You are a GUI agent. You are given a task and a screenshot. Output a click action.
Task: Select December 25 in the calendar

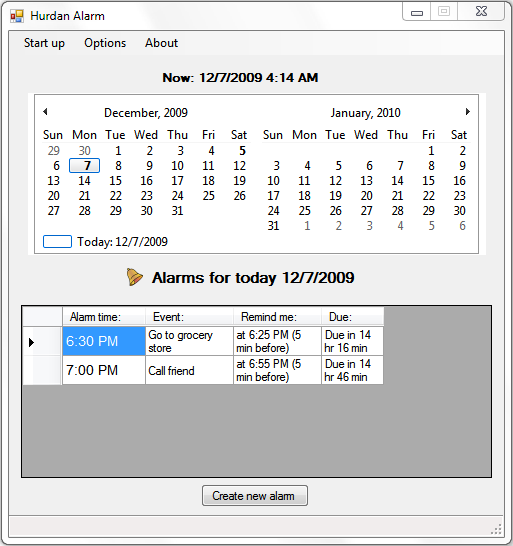coord(208,196)
